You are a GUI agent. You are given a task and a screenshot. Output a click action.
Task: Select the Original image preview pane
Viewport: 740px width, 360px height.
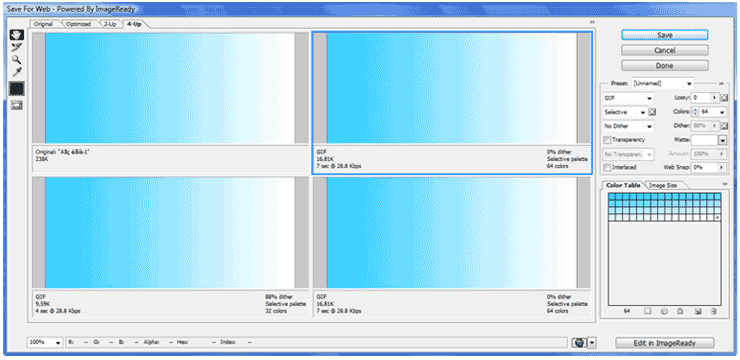click(170, 88)
